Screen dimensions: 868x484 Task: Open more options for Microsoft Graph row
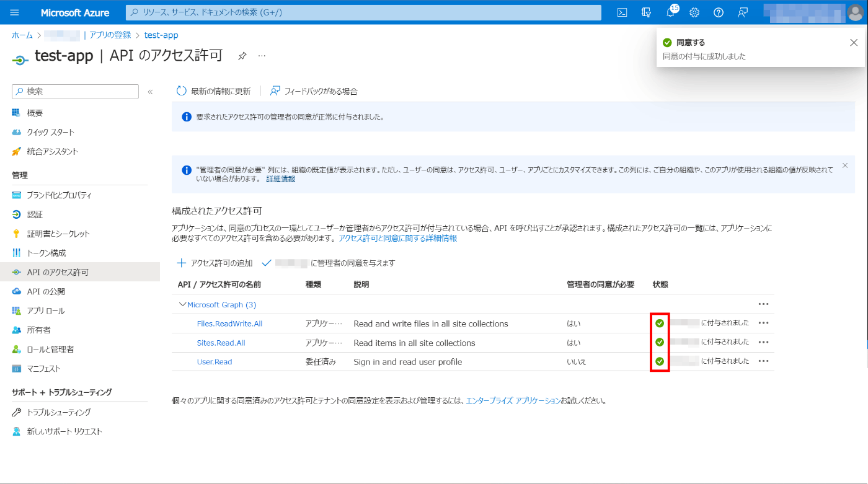[x=763, y=304]
